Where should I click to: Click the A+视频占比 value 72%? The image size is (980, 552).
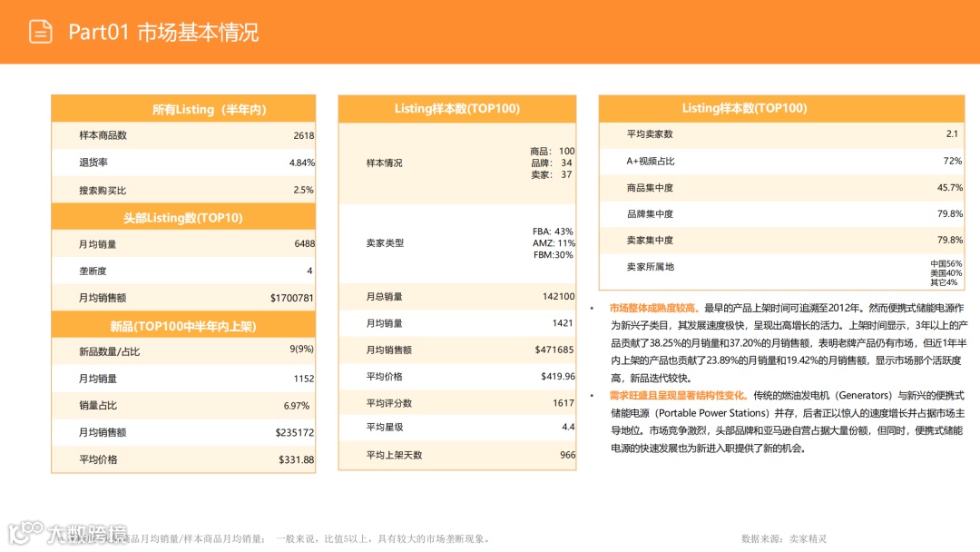pyautogui.click(x=953, y=162)
